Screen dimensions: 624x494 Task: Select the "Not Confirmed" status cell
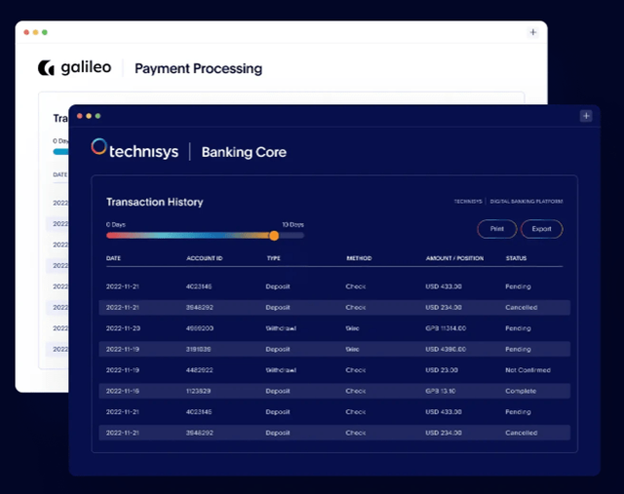tap(528, 370)
